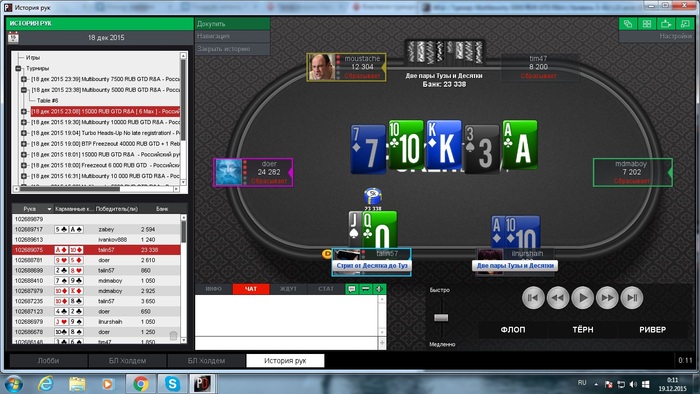Select the Игры tree item
700x394 pixels.
[x=33, y=58]
